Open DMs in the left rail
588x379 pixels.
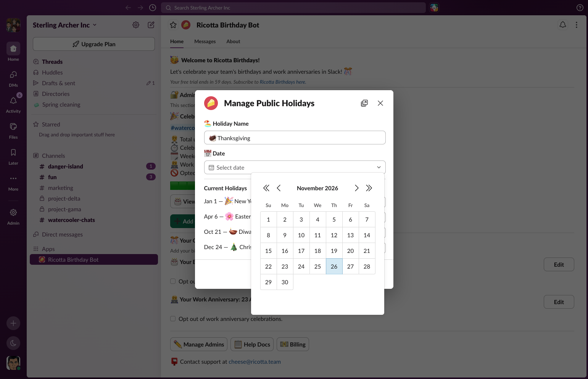(x=13, y=78)
